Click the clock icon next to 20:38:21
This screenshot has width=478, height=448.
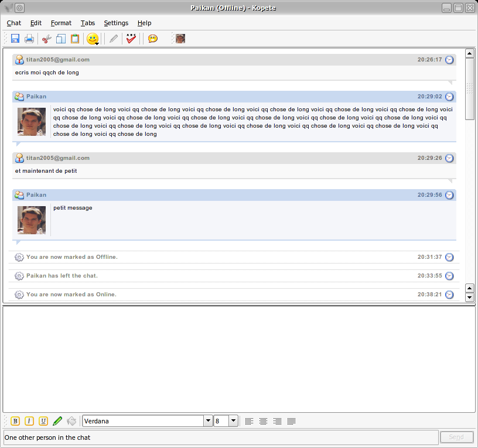click(x=449, y=295)
